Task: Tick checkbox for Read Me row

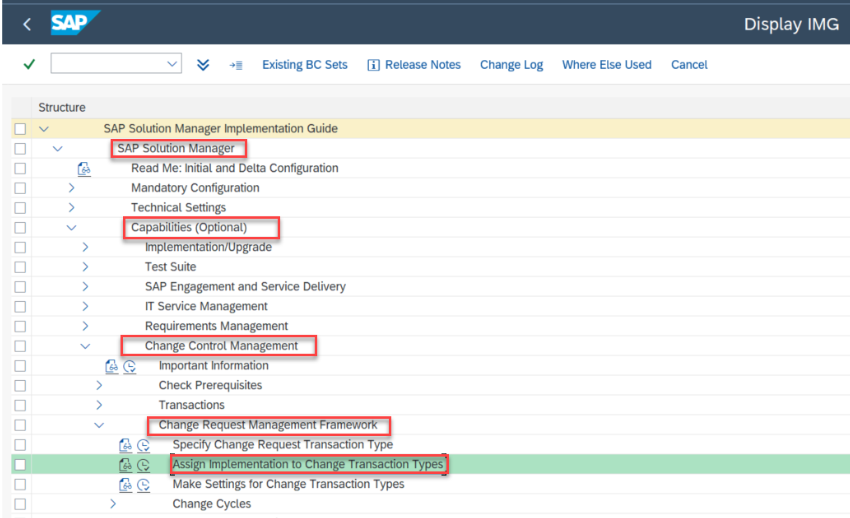Action: click(x=20, y=169)
